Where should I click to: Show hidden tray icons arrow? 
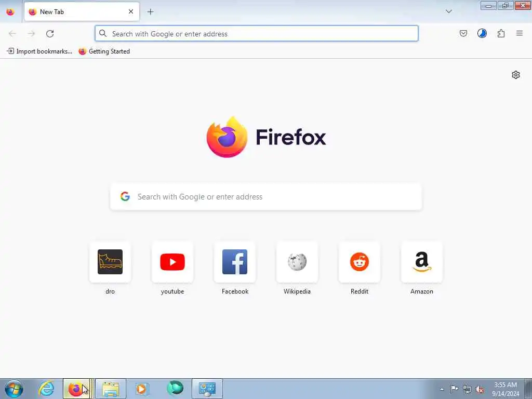pos(442,389)
